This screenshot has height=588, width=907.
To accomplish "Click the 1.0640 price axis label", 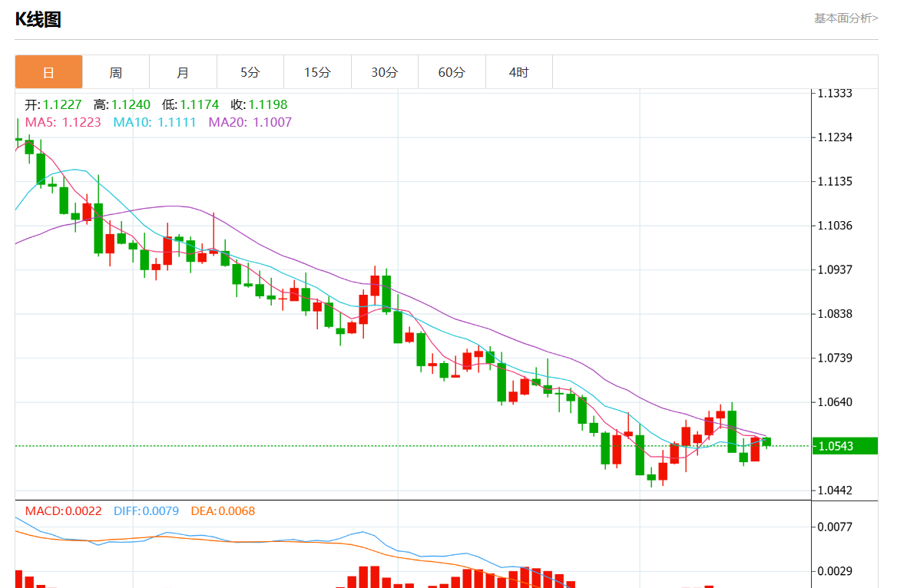I will (x=835, y=401).
